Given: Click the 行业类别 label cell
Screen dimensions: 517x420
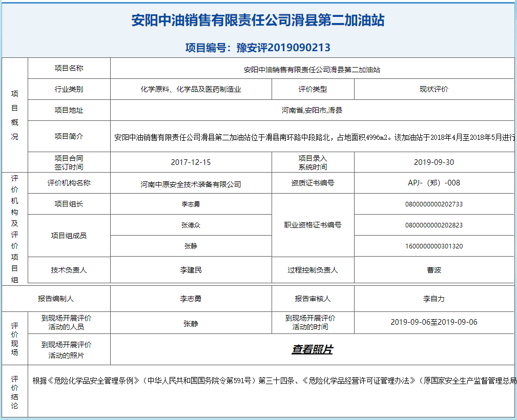Looking at the screenshot, I should coord(69,89).
